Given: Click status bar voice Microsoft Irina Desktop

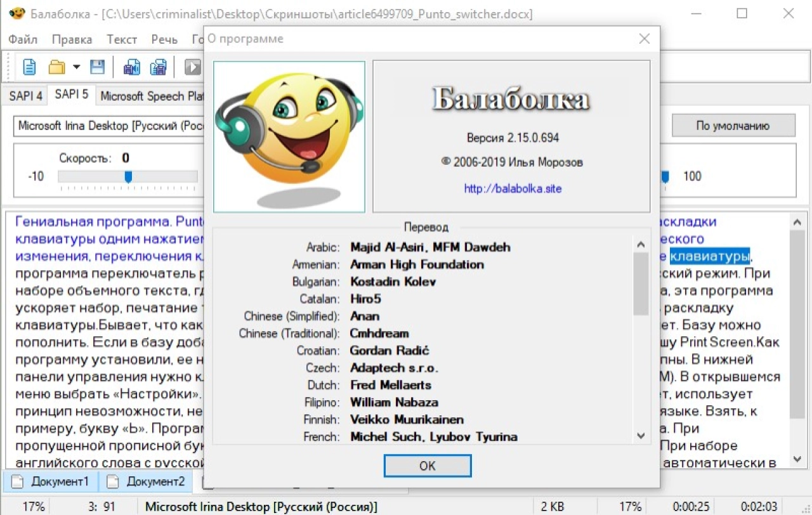Looking at the screenshot, I should coord(261,507).
